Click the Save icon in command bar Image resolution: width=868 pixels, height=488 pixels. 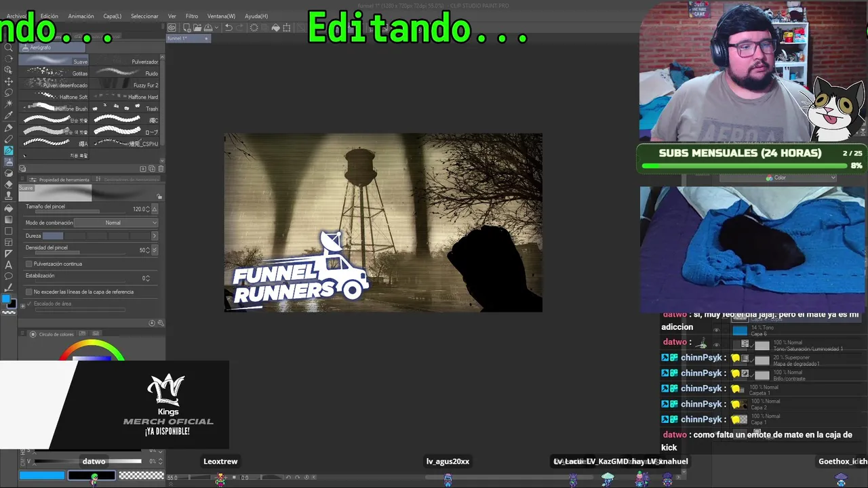pyautogui.click(x=208, y=28)
